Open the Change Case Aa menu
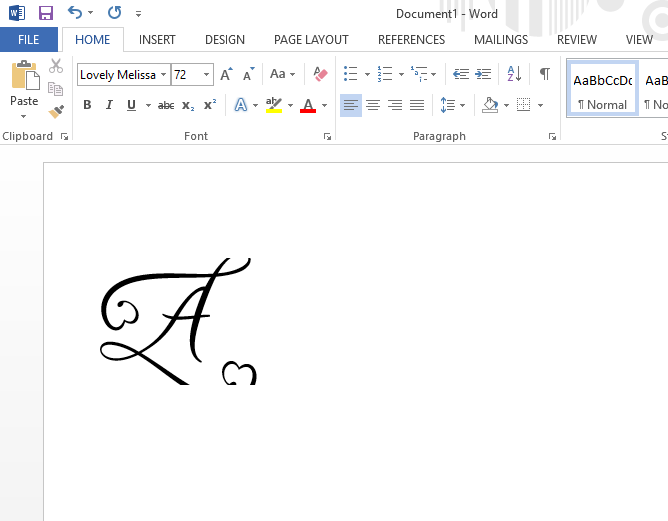 282,74
